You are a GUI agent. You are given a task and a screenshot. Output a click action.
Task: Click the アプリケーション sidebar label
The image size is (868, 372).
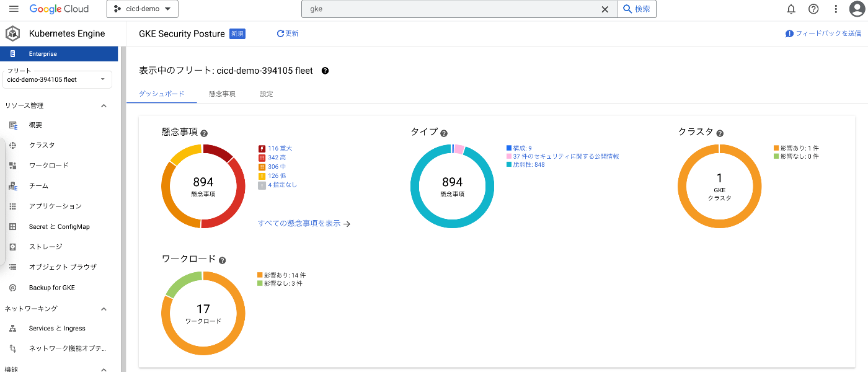(55, 206)
